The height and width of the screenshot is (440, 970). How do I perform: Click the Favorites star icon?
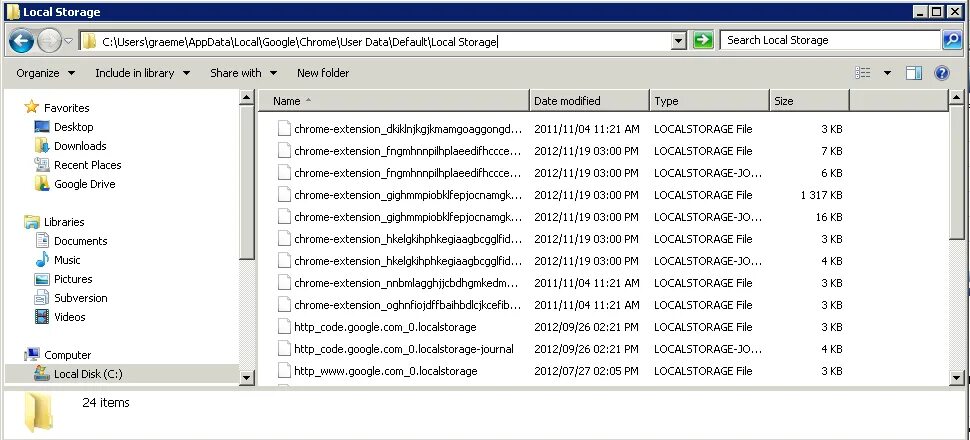click(x=32, y=107)
